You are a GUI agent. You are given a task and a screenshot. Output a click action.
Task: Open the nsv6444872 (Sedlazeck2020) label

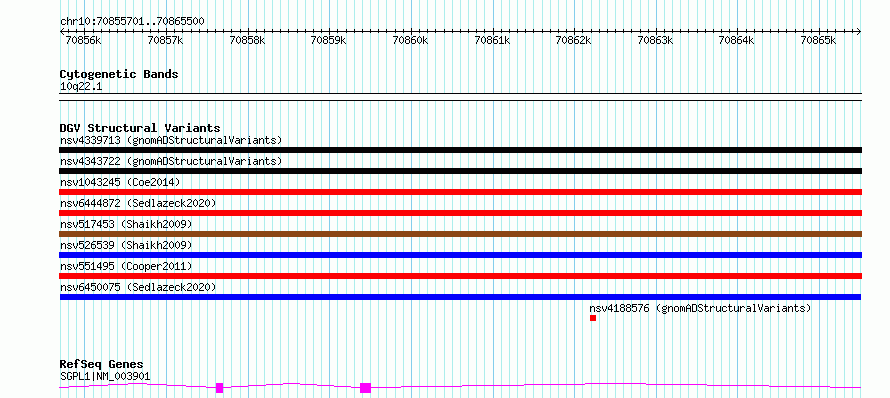[x=138, y=203]
